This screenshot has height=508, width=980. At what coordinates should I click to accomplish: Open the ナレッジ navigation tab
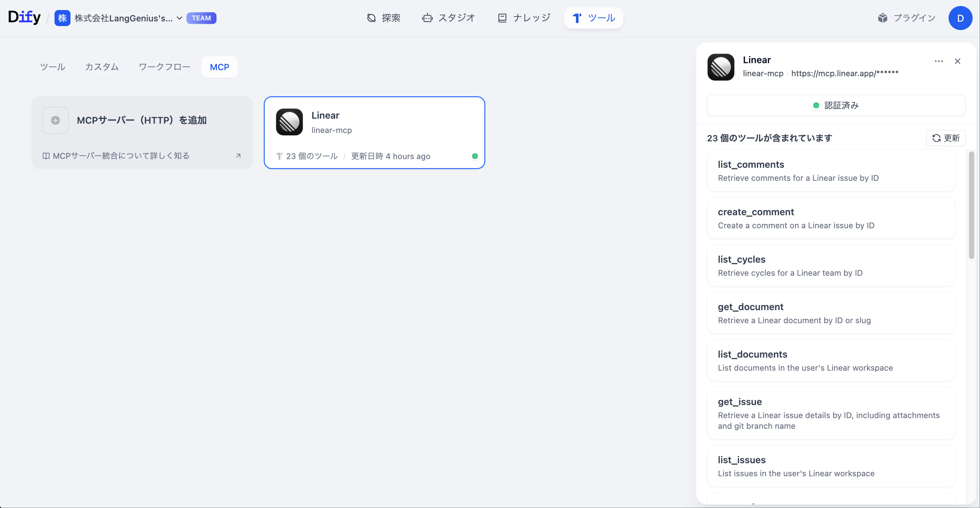click(524, 18)
